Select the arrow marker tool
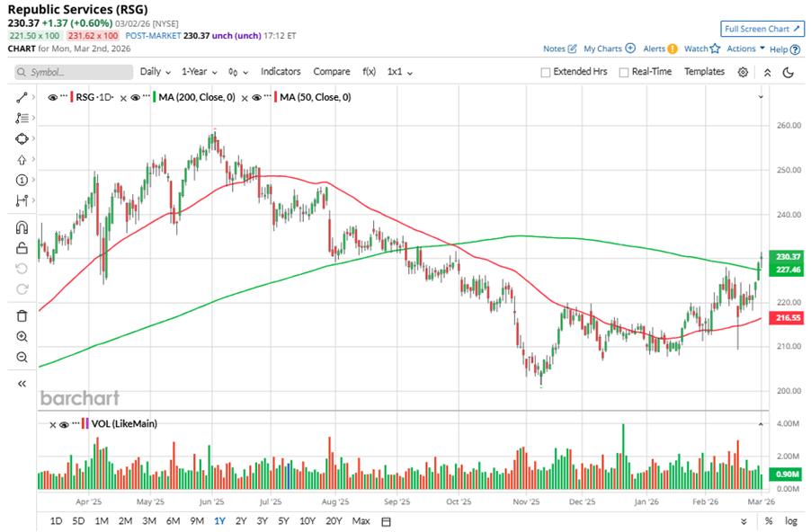The width and height of the screenshot is (811, 532). pos(22,160)
